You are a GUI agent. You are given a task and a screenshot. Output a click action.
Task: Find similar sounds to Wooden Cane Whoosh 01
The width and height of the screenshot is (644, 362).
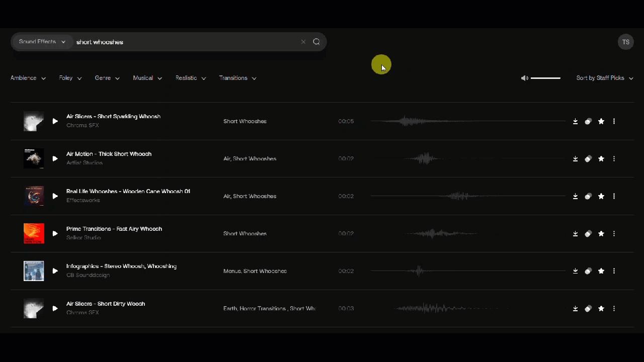(x=588, y=196)
